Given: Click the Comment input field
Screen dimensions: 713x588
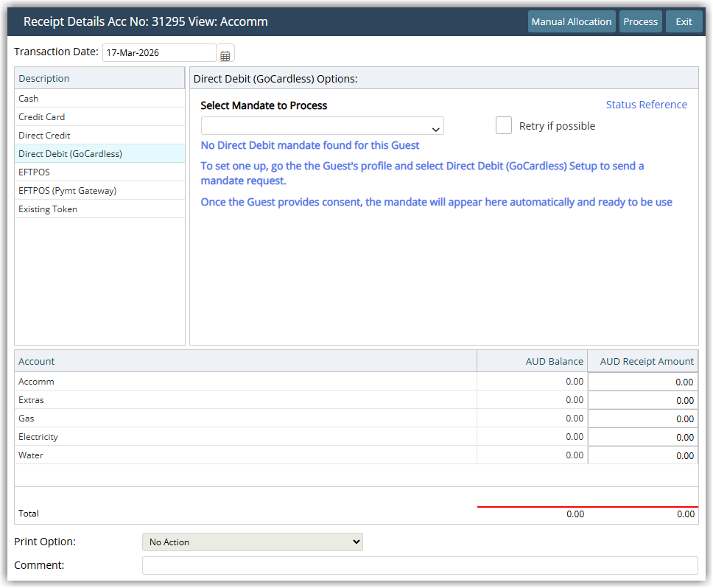Looking at the screenshot, I should click(420, 565).
